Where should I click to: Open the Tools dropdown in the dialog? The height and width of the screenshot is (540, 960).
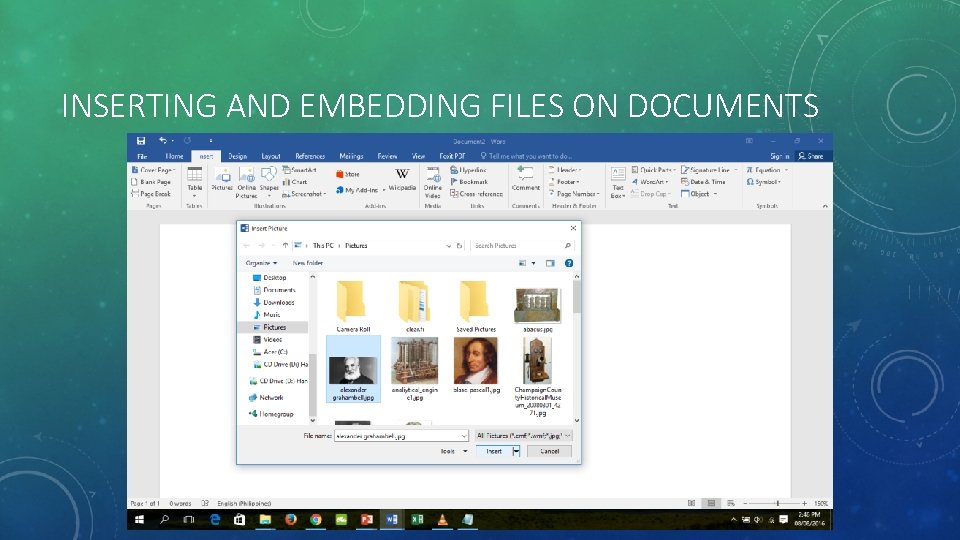click(454, 451)
